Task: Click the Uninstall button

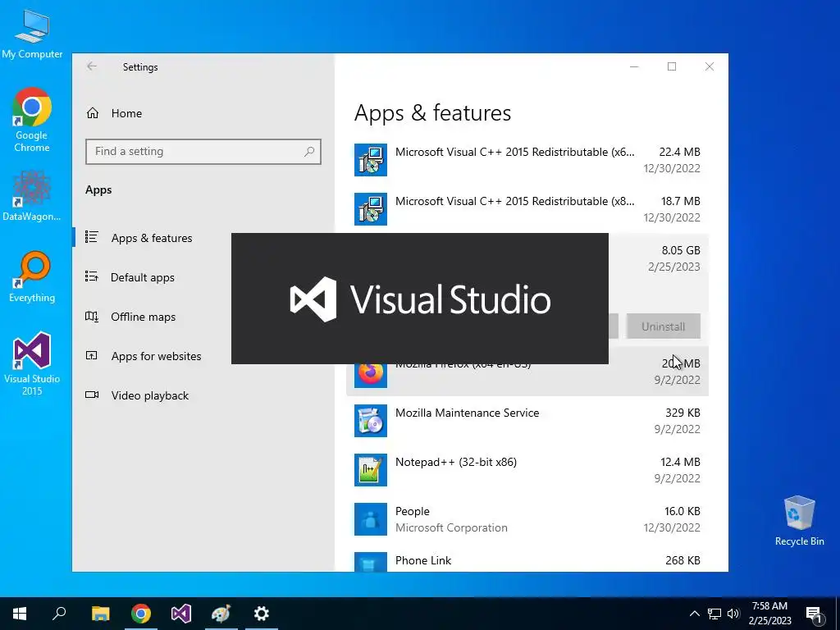Action: click(663, 326)
